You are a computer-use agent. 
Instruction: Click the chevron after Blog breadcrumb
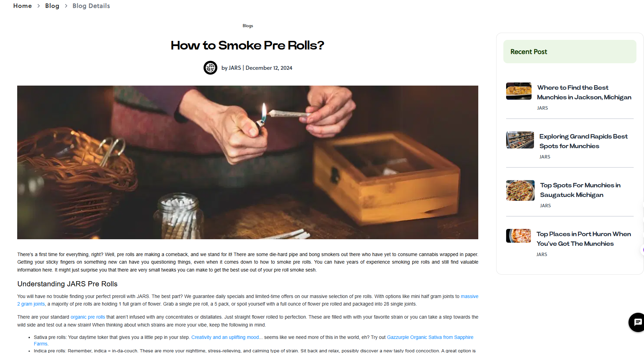coord(66,6)
